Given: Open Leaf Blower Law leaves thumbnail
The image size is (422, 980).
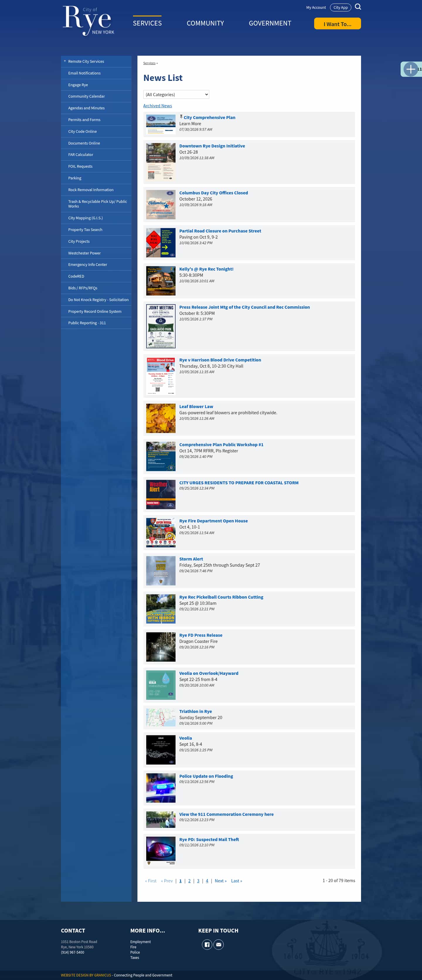Looking at the screenshot, I should click(161, 418).
